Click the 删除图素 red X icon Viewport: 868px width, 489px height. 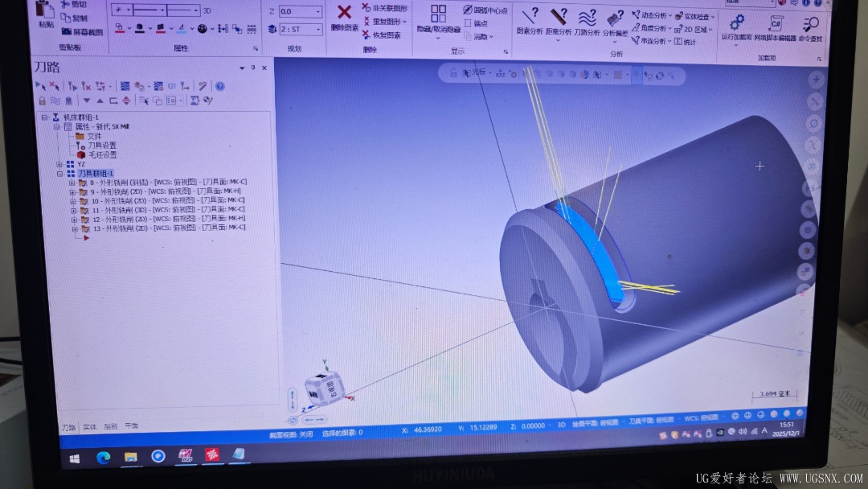(x=344, y=11)
